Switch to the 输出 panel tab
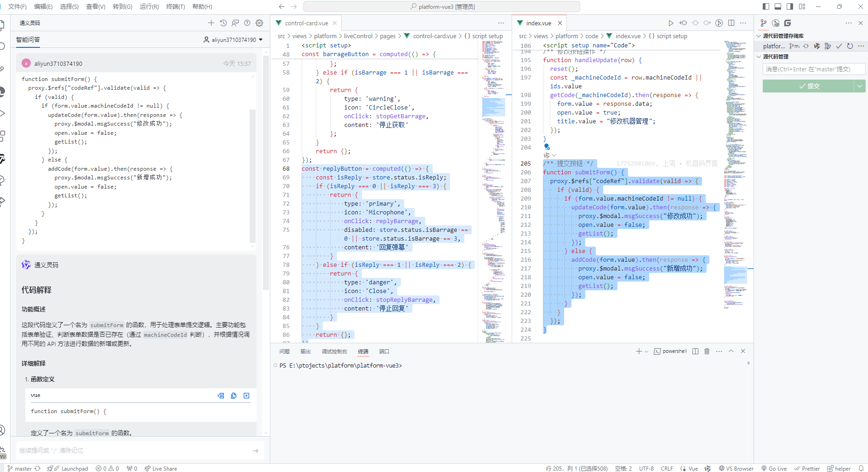Viewport: 868px width, 472px height. coord(306,351)
